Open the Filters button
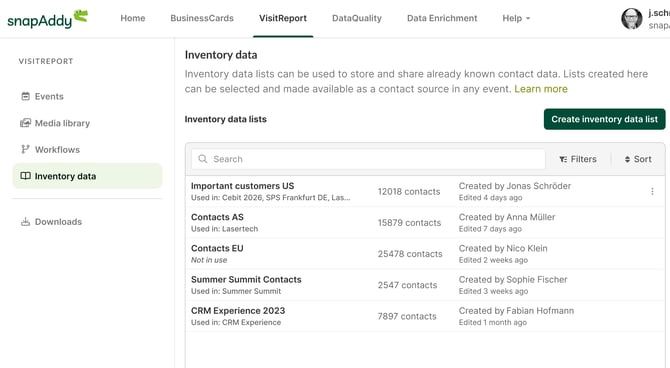The width and height of the screenshot is (670, 368). (578, 159)
